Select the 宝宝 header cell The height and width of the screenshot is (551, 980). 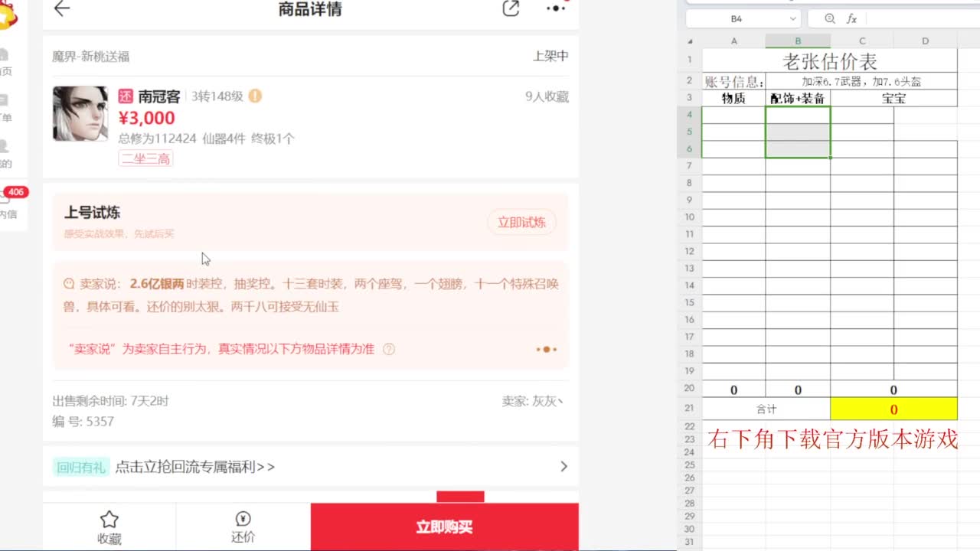point(893,98)
